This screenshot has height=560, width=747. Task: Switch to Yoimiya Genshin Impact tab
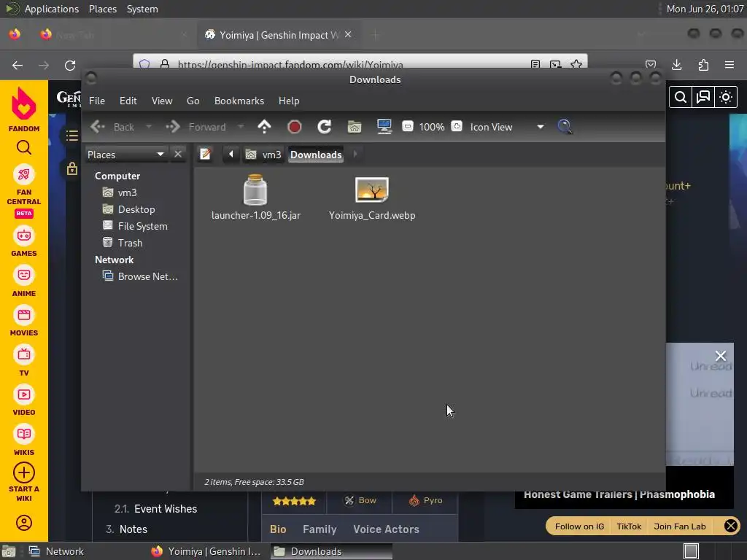click(x=278, y=35)
